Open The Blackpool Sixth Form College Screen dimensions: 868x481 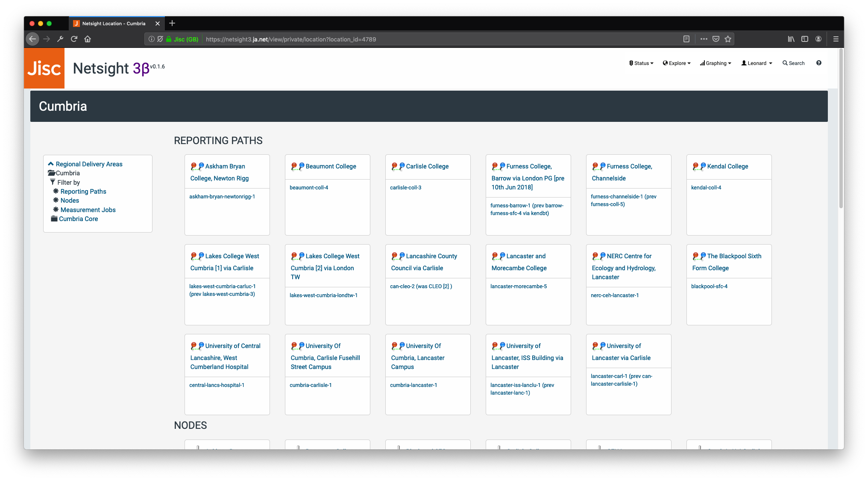pos(727,262)
